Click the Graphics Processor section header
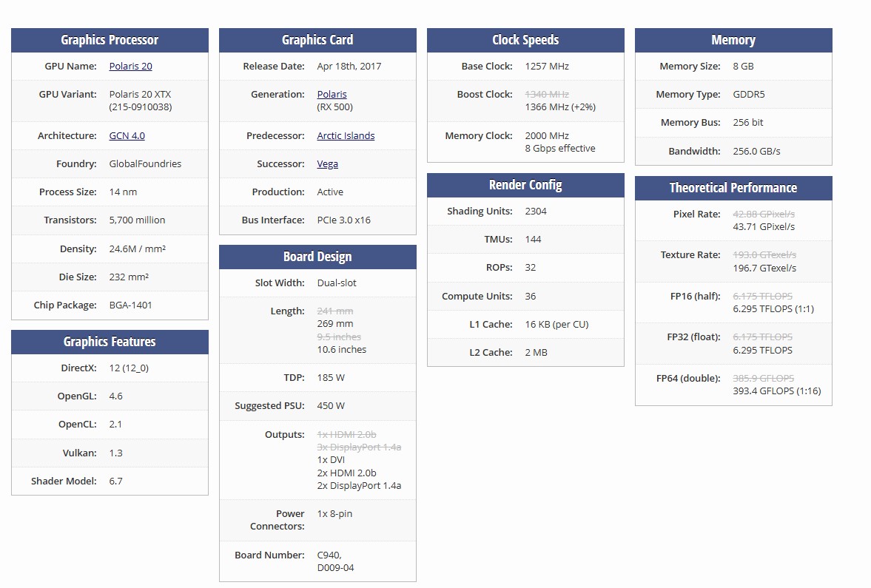871x588 pixels. click(x=110, y=40)
